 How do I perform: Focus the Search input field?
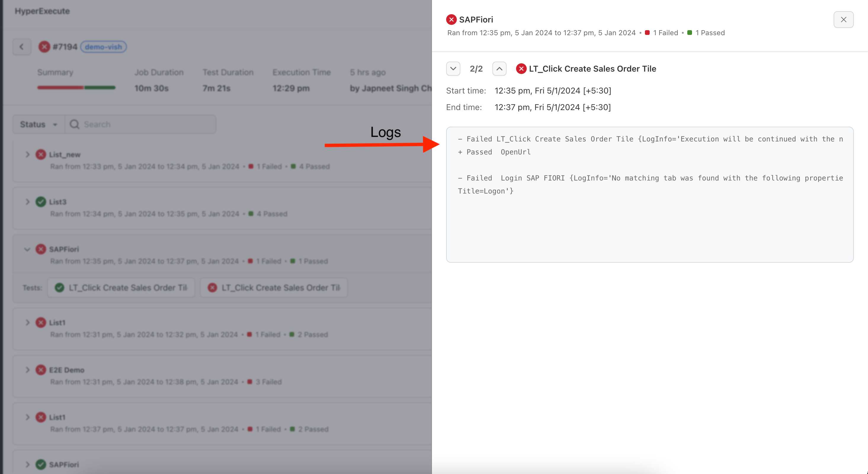145,124
